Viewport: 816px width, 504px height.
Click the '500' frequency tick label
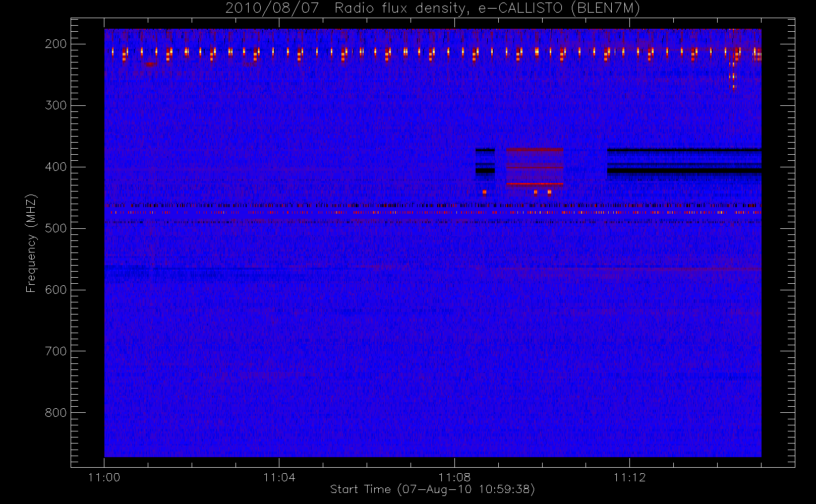point(56,228)
